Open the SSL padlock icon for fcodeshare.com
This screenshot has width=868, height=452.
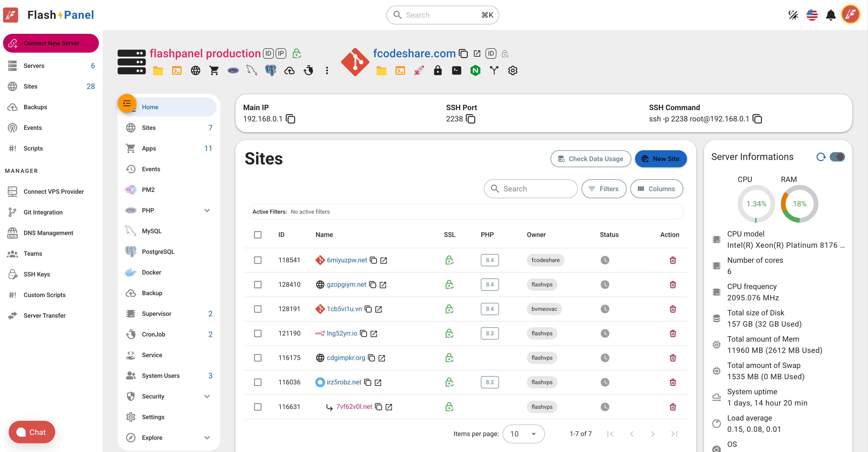(x=438, y=70)
